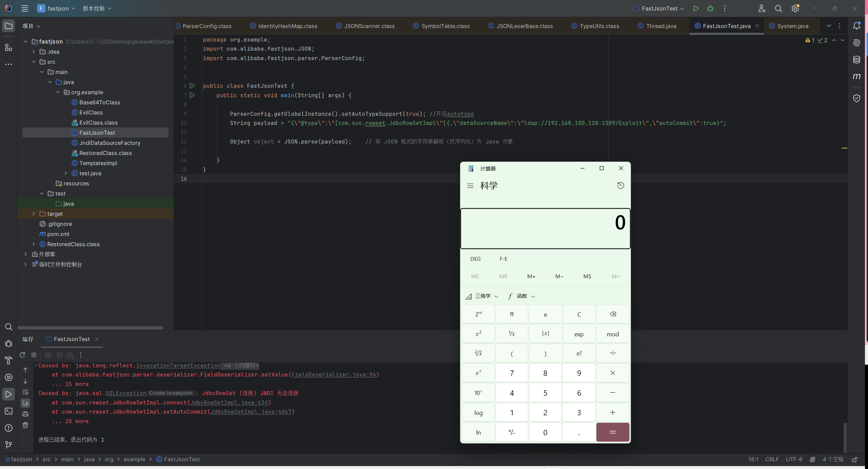Image resolution: width=868 pixels, height=469 pixels.
Task: Open the Maven tool window icon
Action: 857,76
